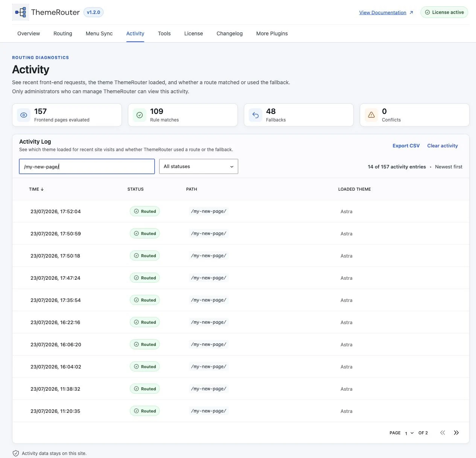Open the Menu Sync tab

99,33
